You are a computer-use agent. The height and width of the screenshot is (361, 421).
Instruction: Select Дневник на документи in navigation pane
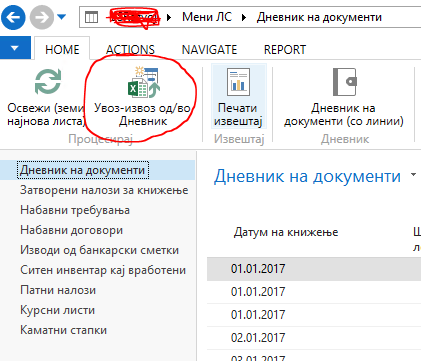click(83, 170)
